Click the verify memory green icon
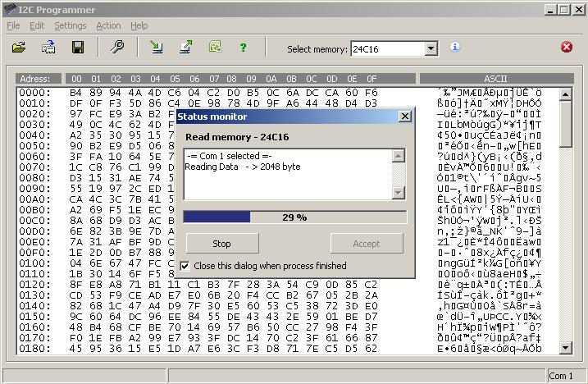The height and width of the screenshot is (384, 588). click(x=215, y=47)
